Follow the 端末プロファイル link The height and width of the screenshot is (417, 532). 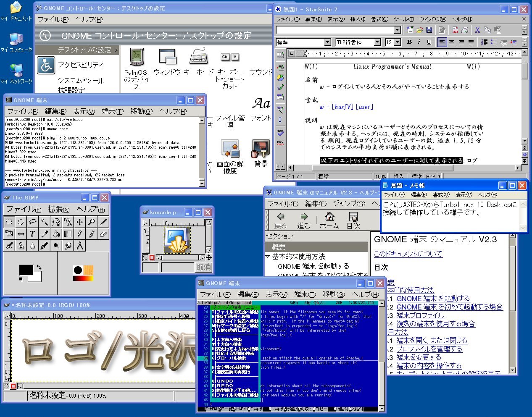[420, 315]
